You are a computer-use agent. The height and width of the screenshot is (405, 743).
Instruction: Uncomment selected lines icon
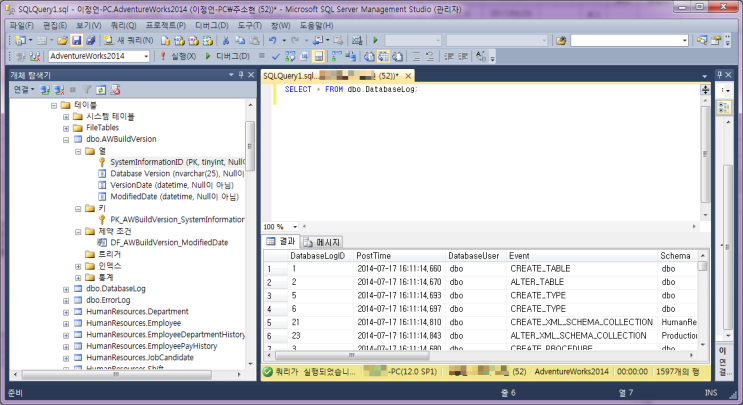point(430,56)
